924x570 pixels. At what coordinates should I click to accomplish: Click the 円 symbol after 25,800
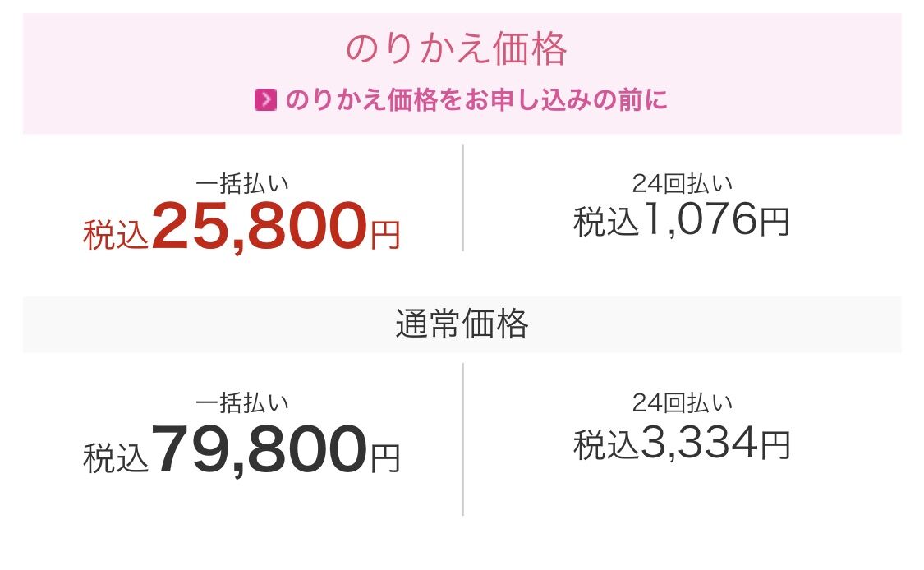pyautogui.click(x=384, y=236)
